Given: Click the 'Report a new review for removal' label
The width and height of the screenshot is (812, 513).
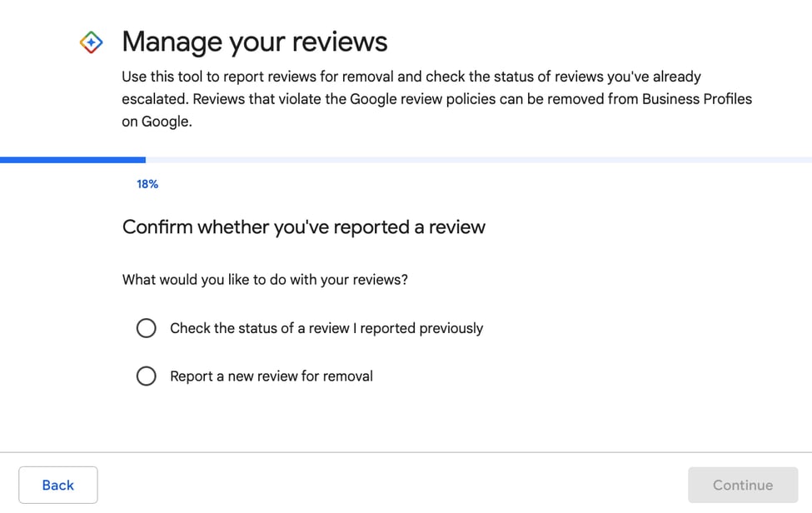Looking at the screenshot, I should 271,376.
